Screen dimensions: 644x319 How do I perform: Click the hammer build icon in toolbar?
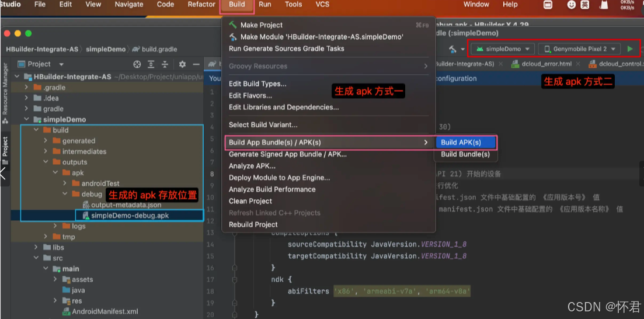pos(452,49)
